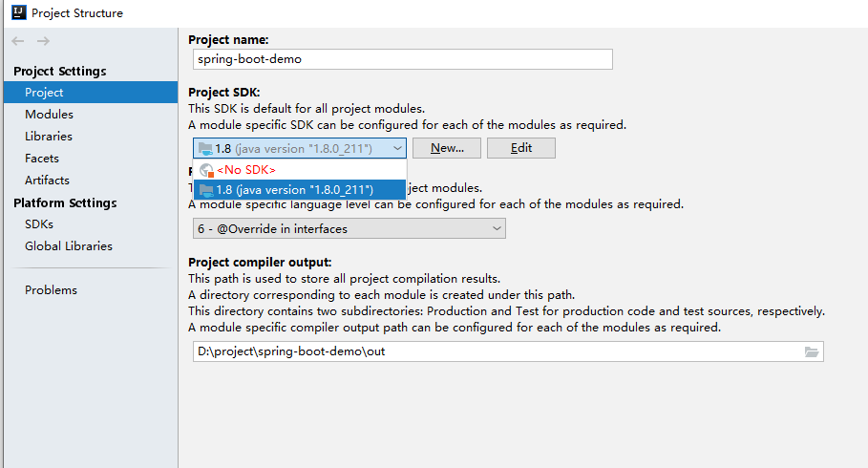Select the Project settings item
The image size is (868, 468).
91,93
